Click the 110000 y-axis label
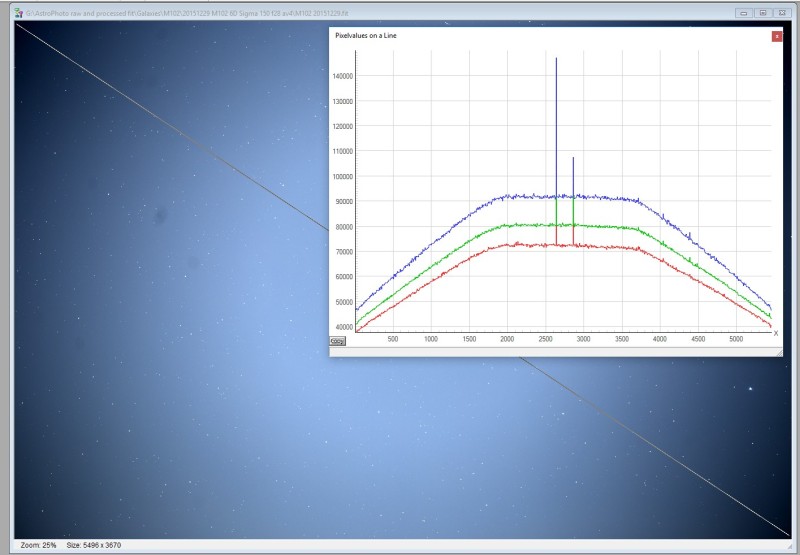Image resolution: width=800 pixels, height=555 pixels. pos(343,152)
